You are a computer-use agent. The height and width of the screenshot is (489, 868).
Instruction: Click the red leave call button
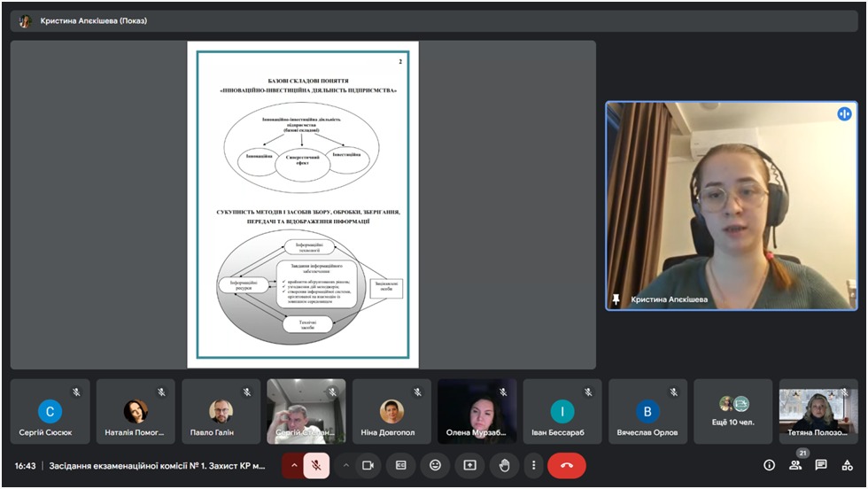pos(567,465)
